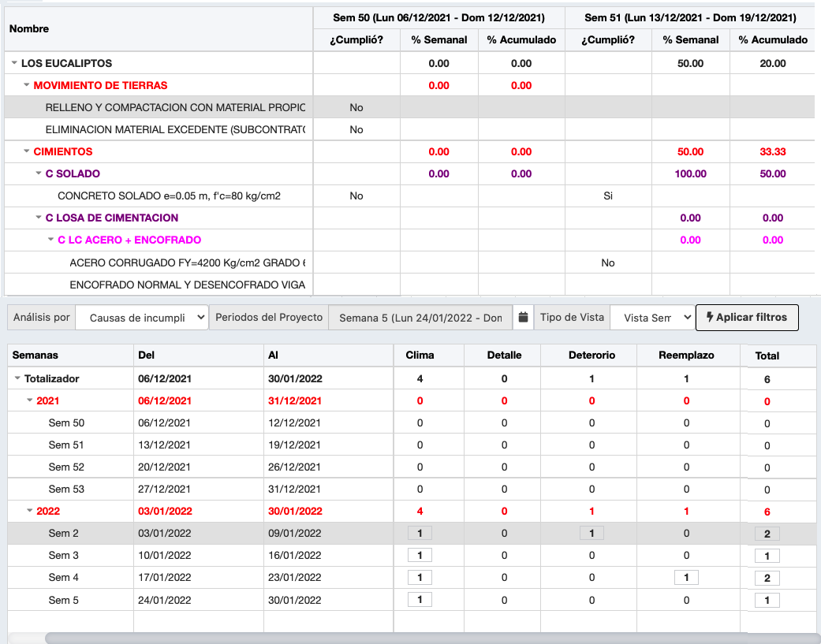This screenshot has height=644, width=821.
Task: Click the Deterioro value for Sem 2
Action: 591,533
